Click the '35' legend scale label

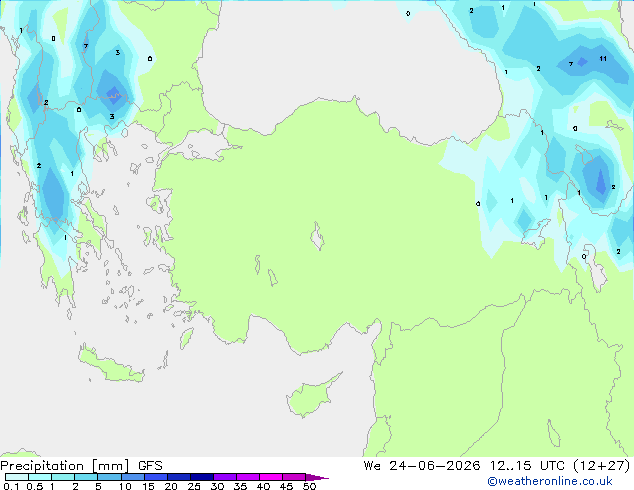point(240,486)
